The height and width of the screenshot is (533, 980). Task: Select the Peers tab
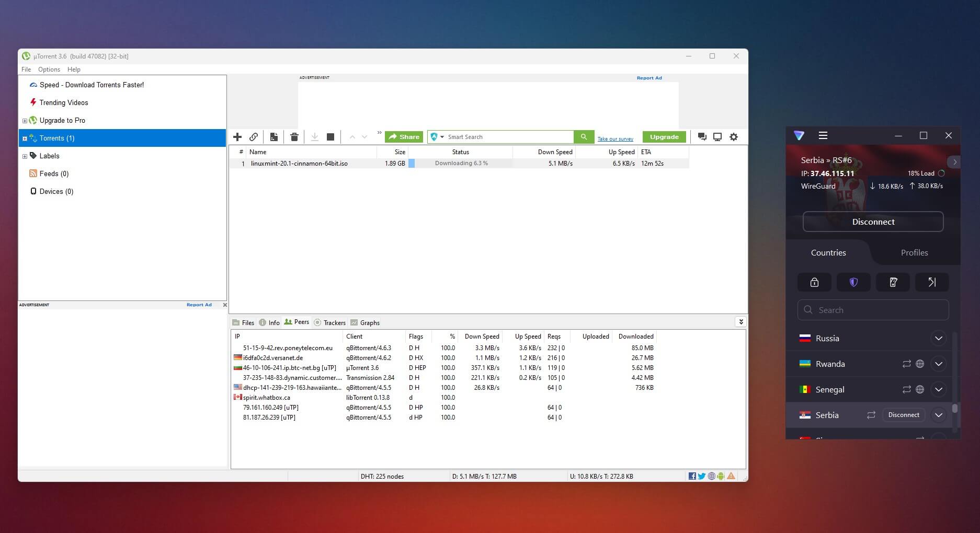tap(297, 322)
